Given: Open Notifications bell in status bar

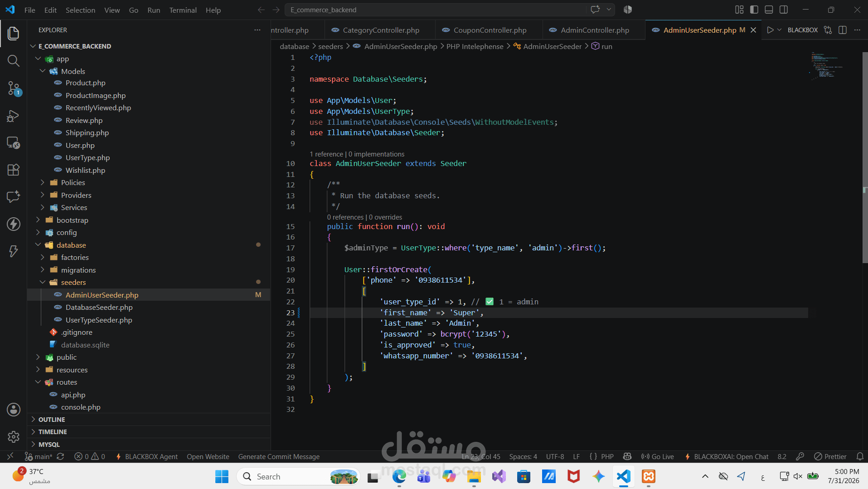Looking at the screenshot, I should pos(860,456).
